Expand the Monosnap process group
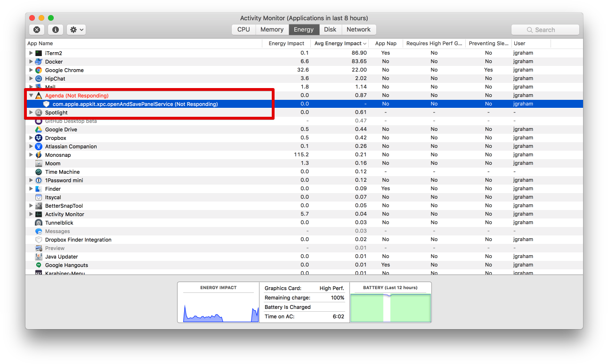Viewport: 608px width, 364px height. point(31,155)
